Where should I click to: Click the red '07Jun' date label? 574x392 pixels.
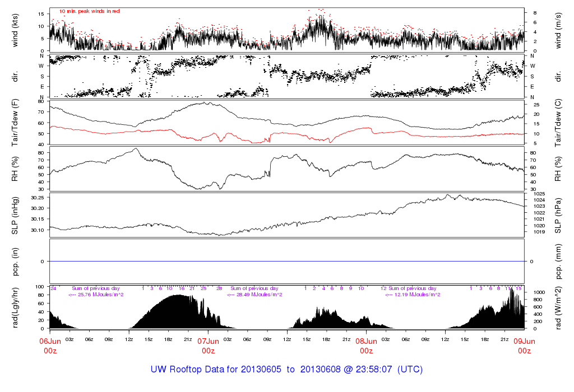208,341
